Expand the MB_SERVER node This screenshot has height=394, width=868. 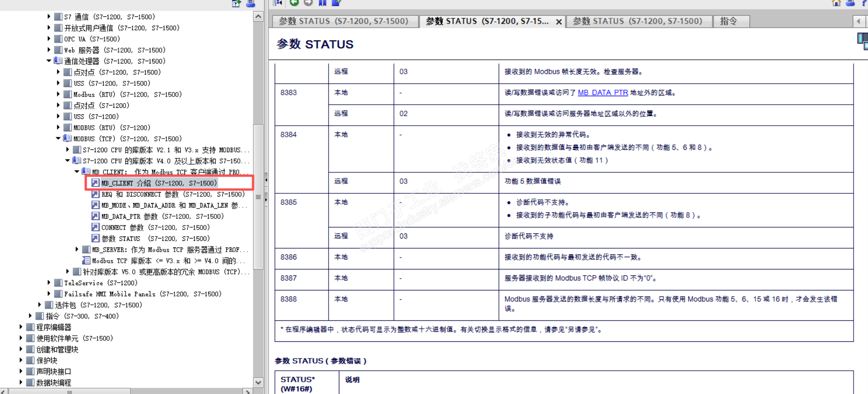coord(77,249)
